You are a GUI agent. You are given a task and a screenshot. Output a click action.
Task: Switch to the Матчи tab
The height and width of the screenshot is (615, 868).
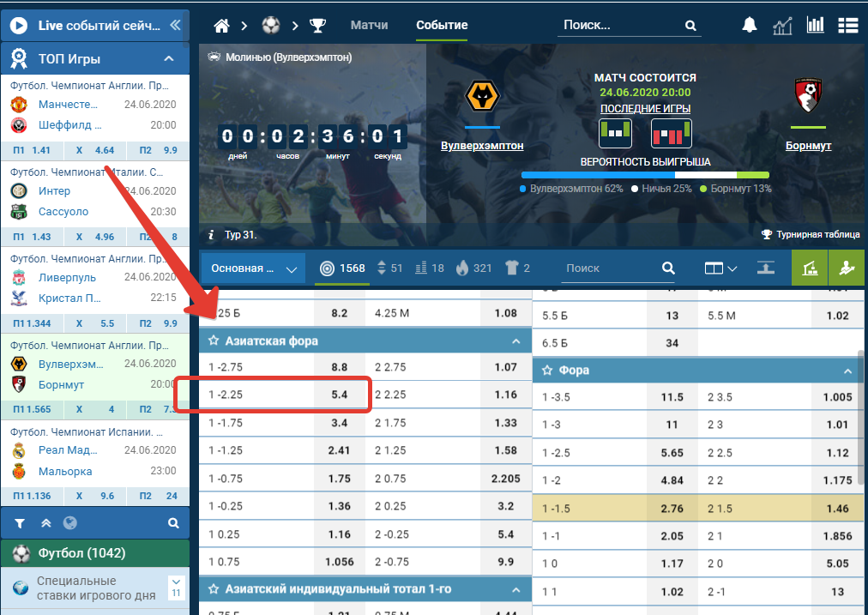click(x=369, y=25)
